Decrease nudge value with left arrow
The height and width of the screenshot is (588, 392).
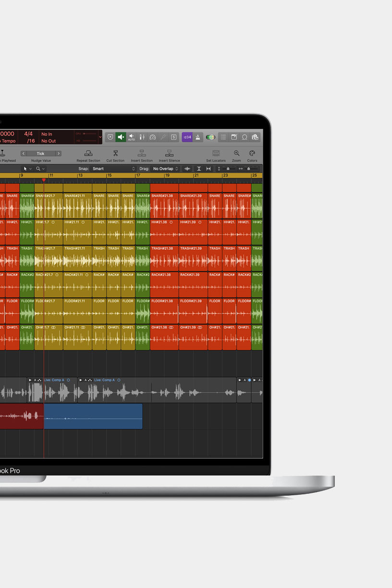tap(23, 154)
